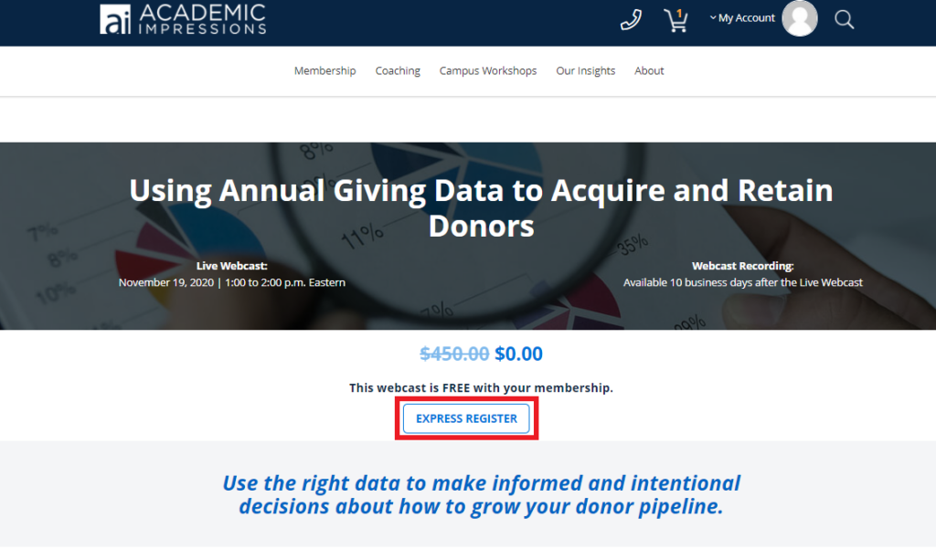Click the free-with-membership notice

[x=481, y=387]
